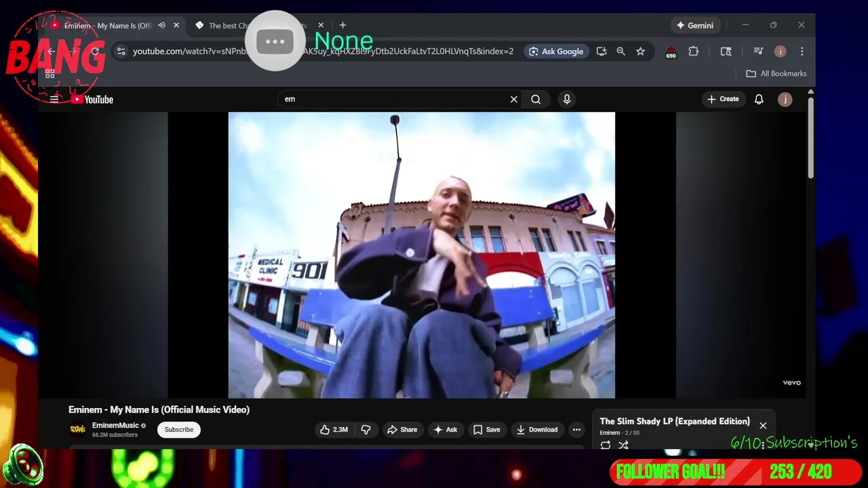Close the Eminem My Name Is tab
The height and width of the screenshot is (488, 868).
click(x=176, y=26)
